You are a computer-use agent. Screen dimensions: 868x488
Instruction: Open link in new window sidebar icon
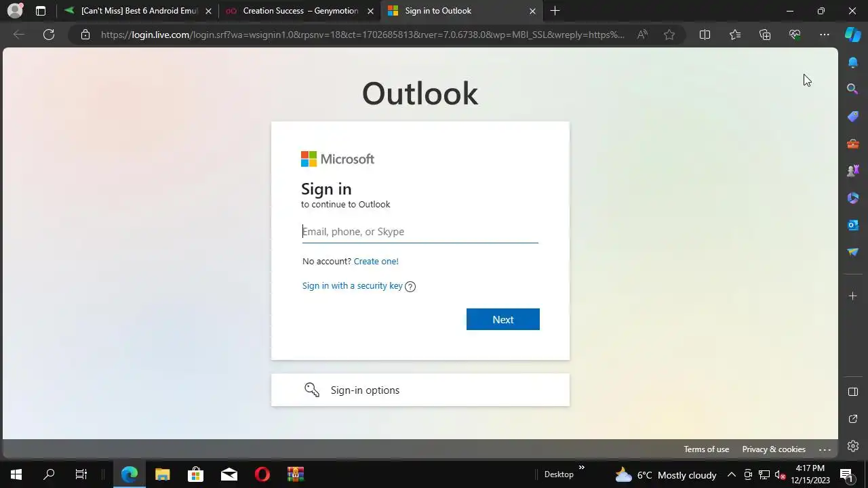point(853,419)
